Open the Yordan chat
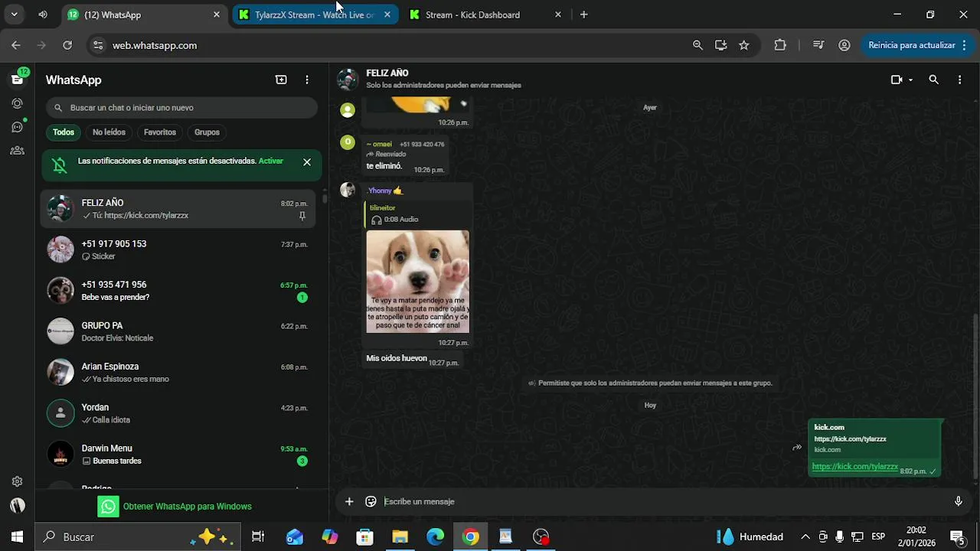 [178, 413]
